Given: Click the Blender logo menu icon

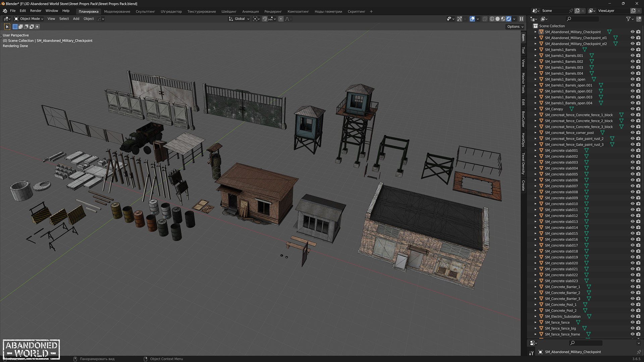Looking at the screenshot, I should pos(5,11).
